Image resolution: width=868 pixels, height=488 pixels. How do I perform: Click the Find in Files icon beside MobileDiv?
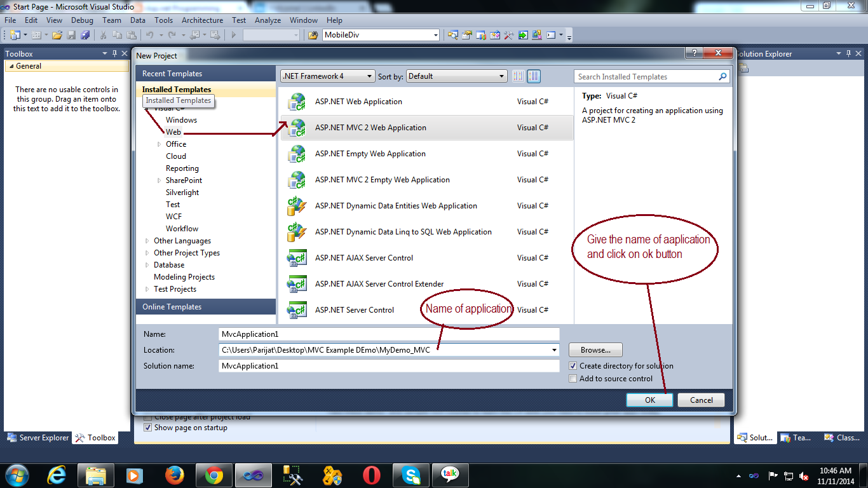313,35
